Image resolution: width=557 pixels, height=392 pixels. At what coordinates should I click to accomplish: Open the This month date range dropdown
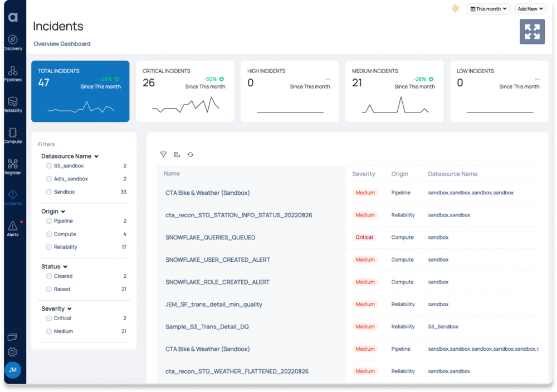488,8
